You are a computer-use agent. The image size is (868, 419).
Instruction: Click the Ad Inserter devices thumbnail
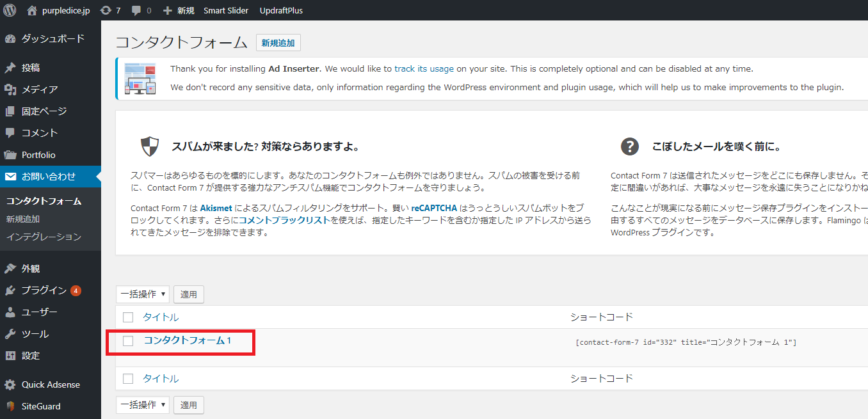pyautogui.click(x=140, y=79)
